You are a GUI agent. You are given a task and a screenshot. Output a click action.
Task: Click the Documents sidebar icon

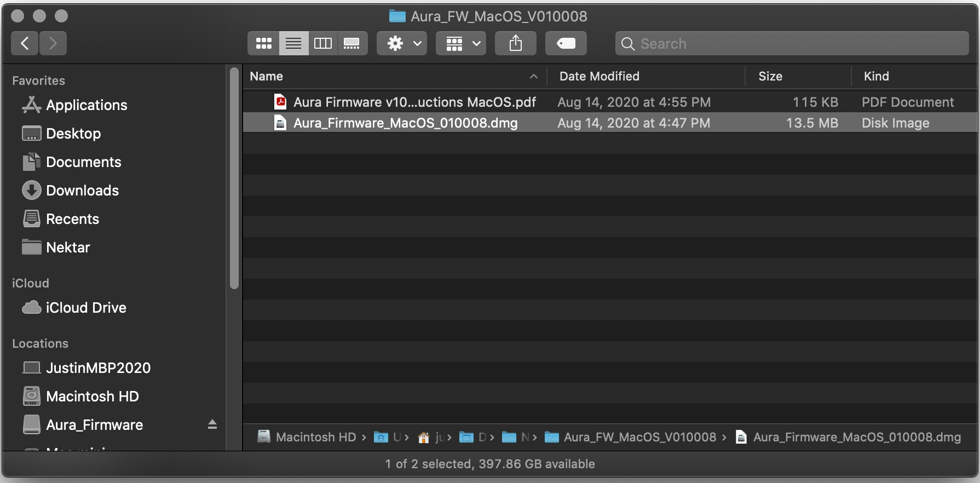[x=32, y=162]
